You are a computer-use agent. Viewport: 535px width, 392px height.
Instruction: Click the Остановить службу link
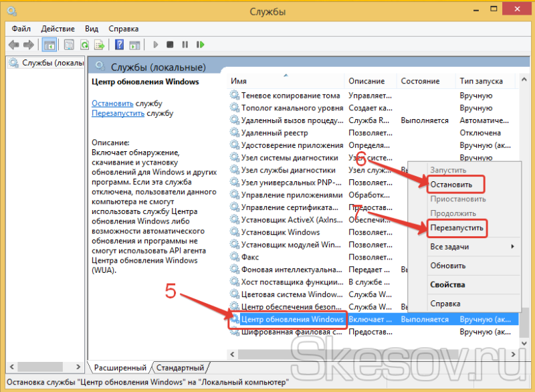tap(112, 103)
